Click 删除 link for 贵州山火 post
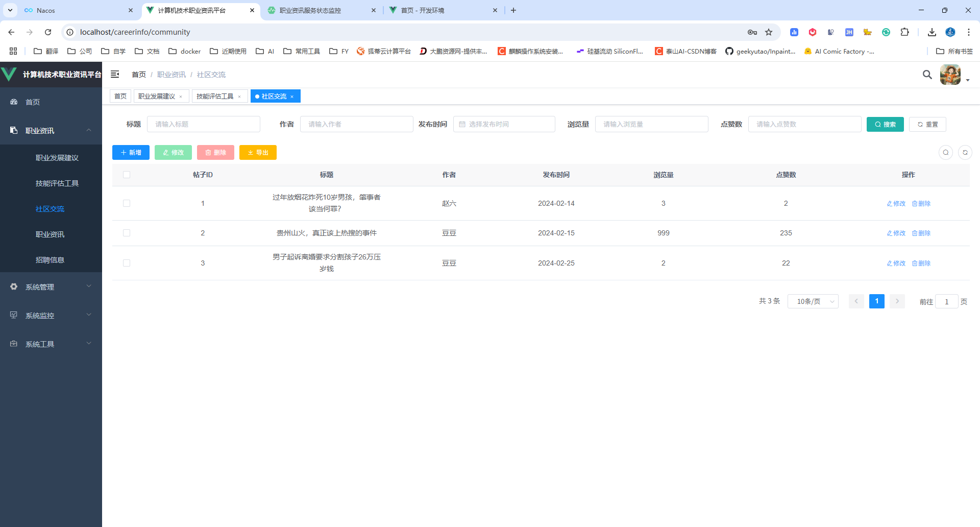The width and height of the screenshot is (980, 527). coord(921,233)
